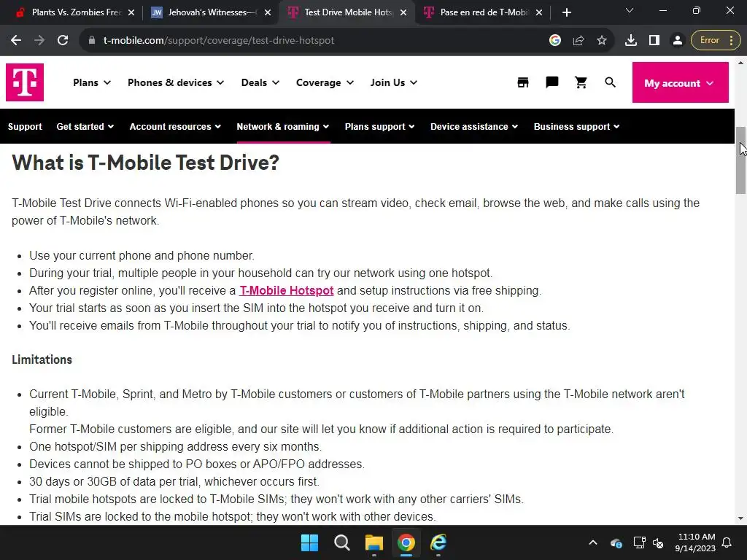Screen dimensions: 747x560
Task: Open the shopping cart icon
Action: point(581,82)
